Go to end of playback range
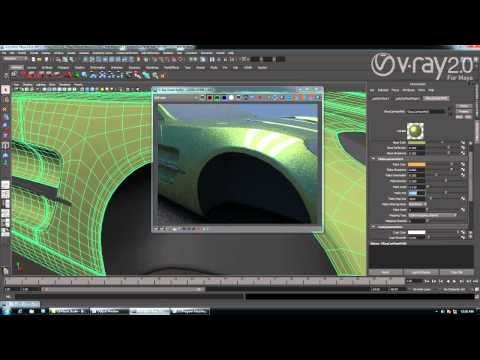Viewport: 480px width, 360px height. (x=475, y=282)
